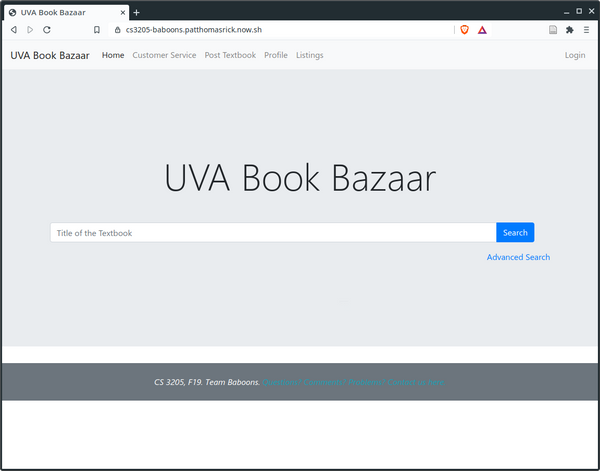Screen dimensions: 600x471
Task: Open Brave Rewards triangle icon
Action: (482, 30)
